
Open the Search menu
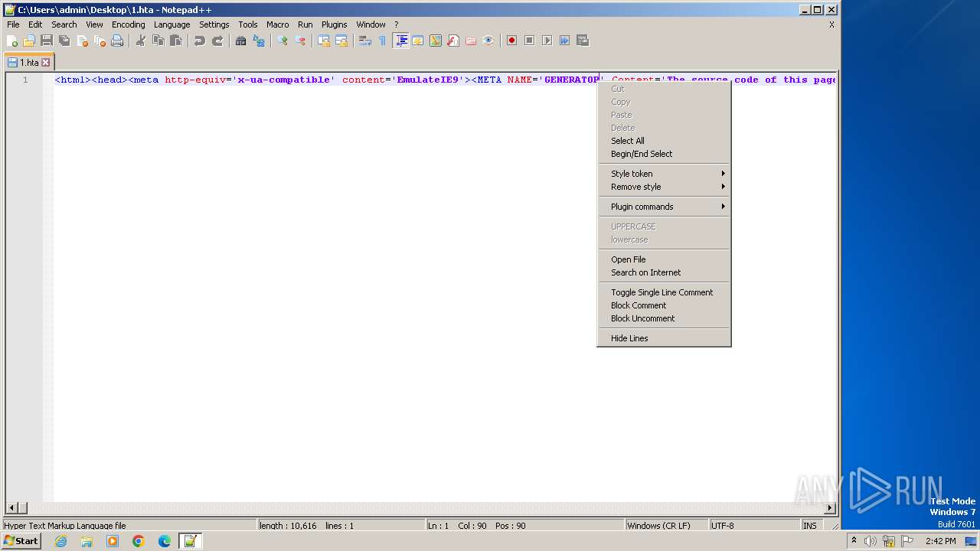64,24
